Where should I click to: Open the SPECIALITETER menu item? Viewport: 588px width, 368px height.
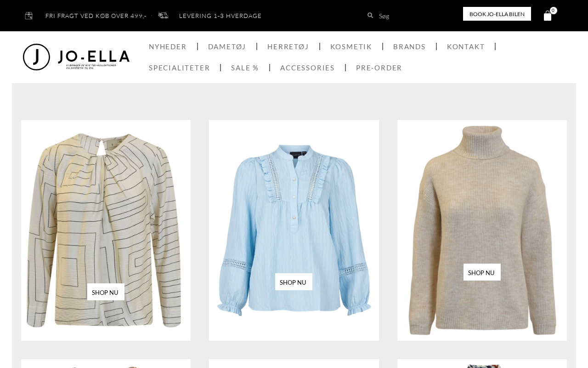tap(179, 68)
